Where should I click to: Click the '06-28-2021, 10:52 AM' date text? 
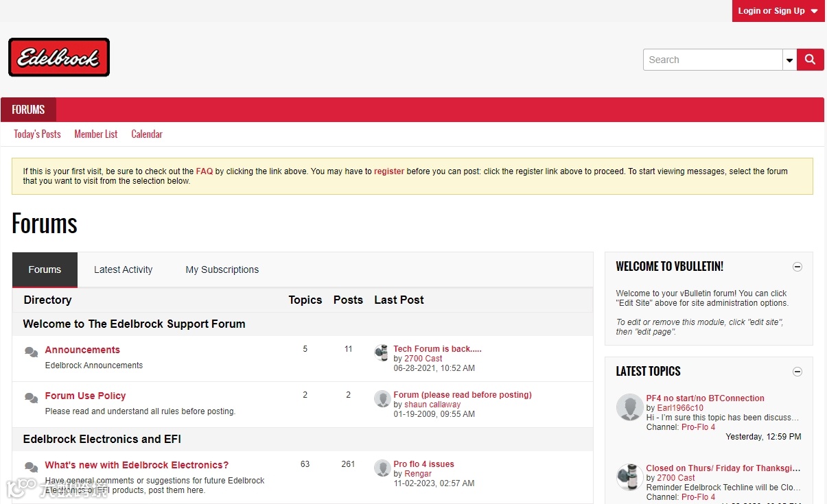pyautogui.click(x=434, y=368)
